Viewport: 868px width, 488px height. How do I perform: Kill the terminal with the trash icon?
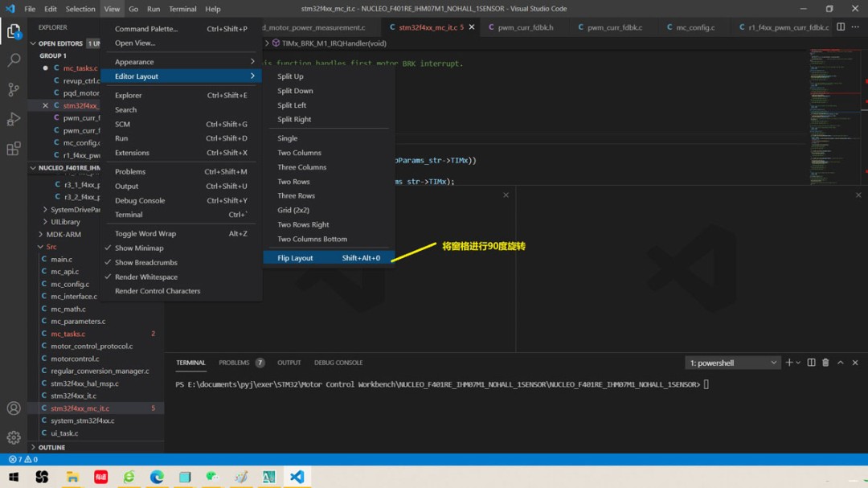pos(825,363)
